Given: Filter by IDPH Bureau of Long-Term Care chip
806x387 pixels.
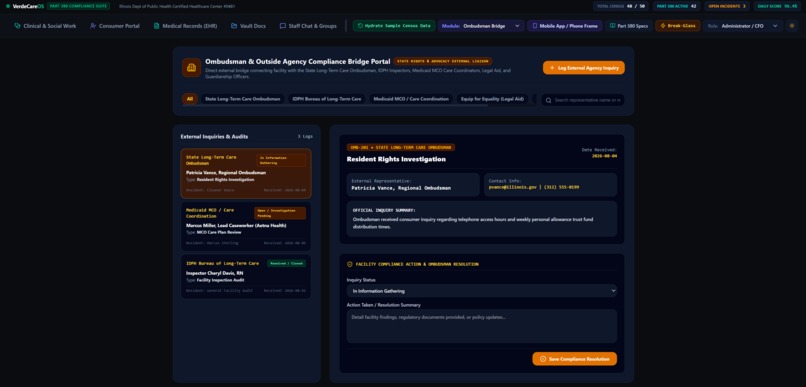Looking at the screenshot, I should [327, 99].
